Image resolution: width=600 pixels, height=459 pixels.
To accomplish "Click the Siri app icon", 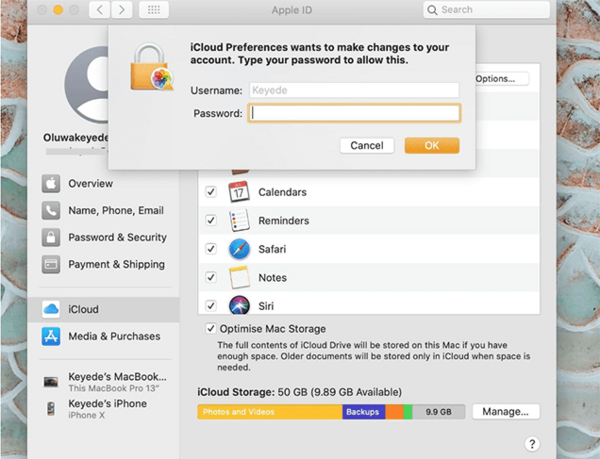I will [239, 305].
